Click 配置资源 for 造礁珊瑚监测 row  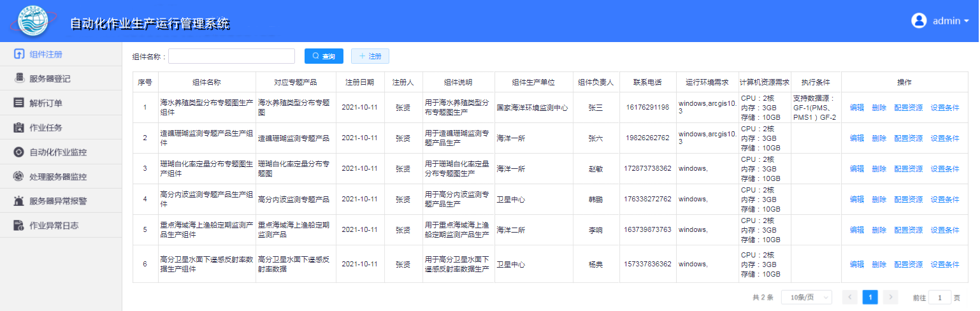pyautogui.click(x=909, y=138)
